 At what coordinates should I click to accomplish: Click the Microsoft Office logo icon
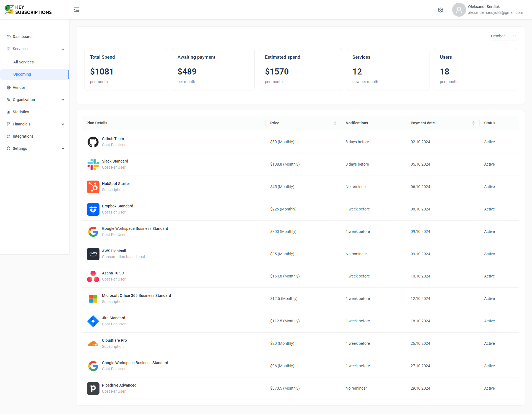[93, 299]
